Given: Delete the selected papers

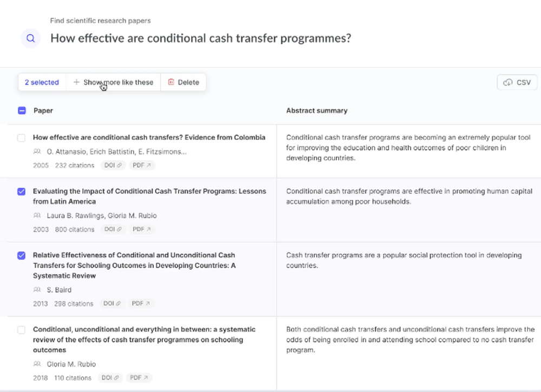Looking at the screenshot, I should pos(183,82).
